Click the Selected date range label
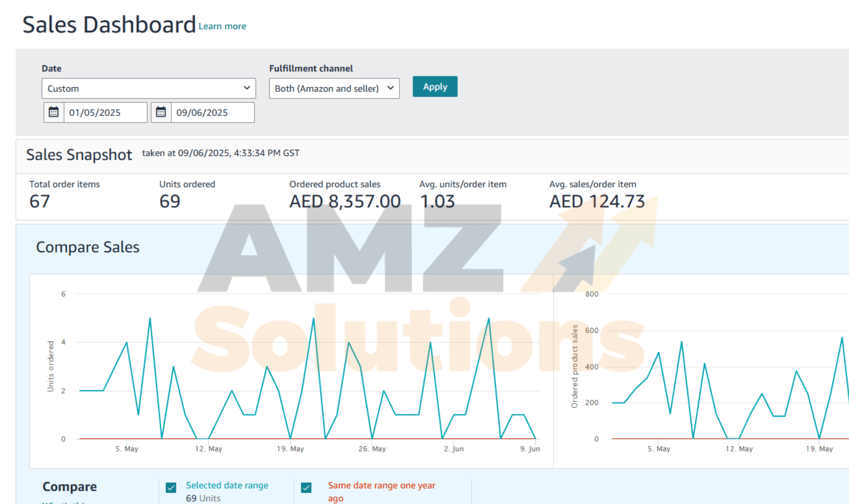 [x=227, y=485]
